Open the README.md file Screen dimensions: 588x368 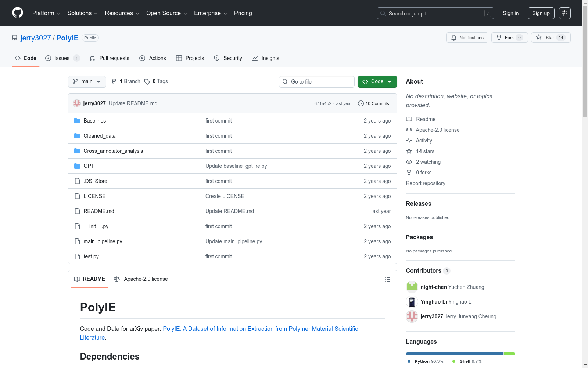click(x=99, y=211)
